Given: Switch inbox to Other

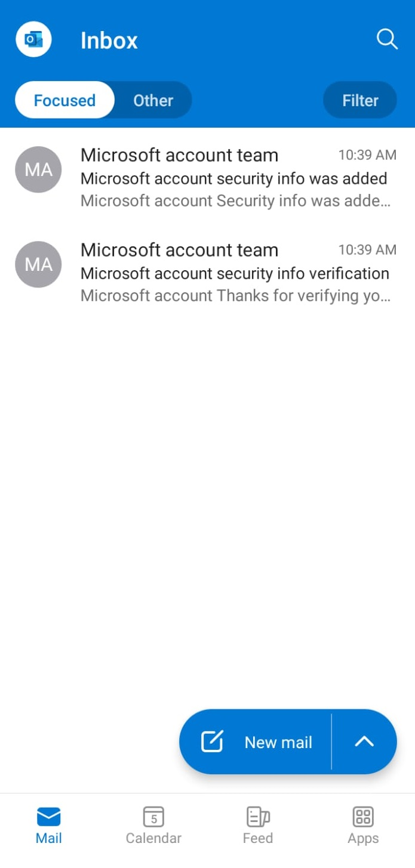Looking at the screenshot, I should click(153, 100).
